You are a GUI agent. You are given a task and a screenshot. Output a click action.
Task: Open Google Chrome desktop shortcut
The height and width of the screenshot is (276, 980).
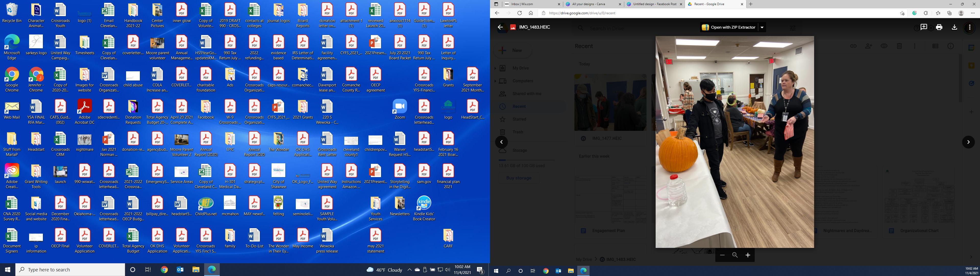point(12,80)
